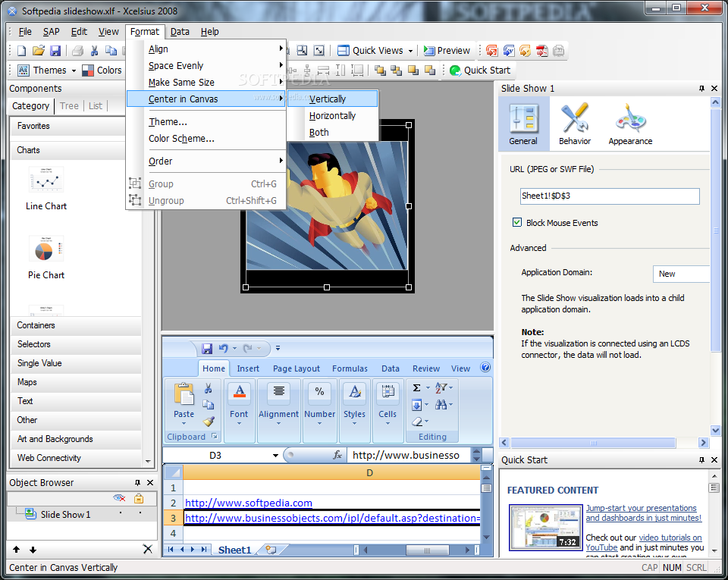Expand the Excel Cells group dropdown
This screenshot has height=580, width=728.
coord(388,423)
